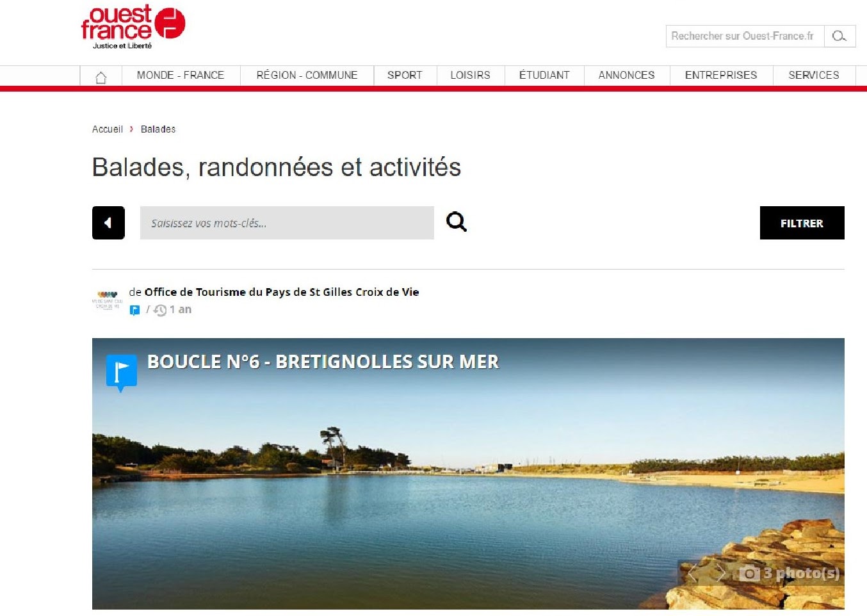Focus the Rechercher sur Ouest-France.fr field
This screenshot has width=867, height=616.
[x=745, y=36]
